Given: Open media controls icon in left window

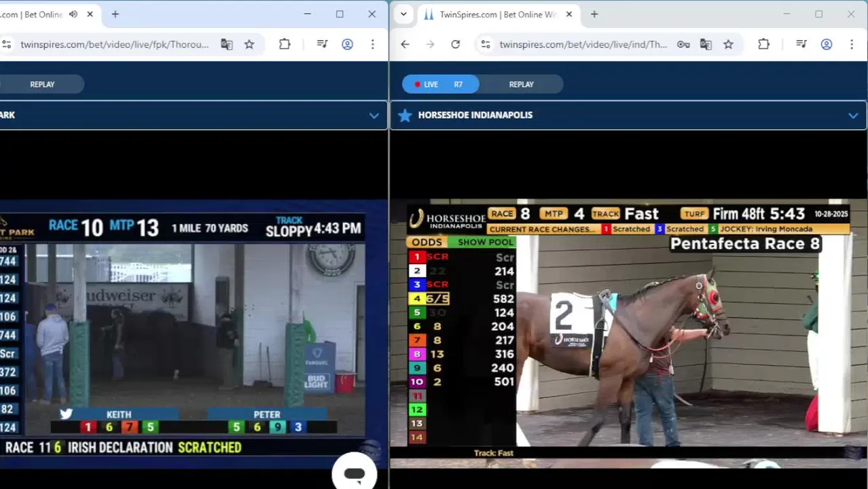Looking at the screenshot, I should [x=323, y=44].
